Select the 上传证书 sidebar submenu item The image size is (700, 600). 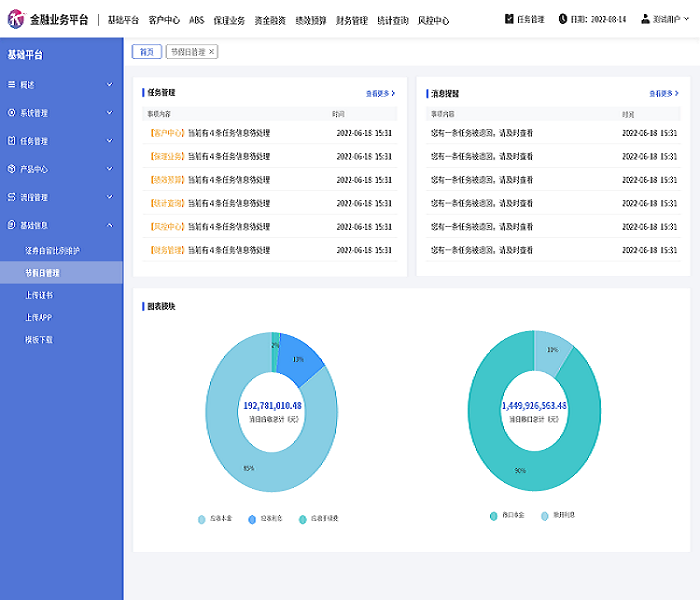39,295
